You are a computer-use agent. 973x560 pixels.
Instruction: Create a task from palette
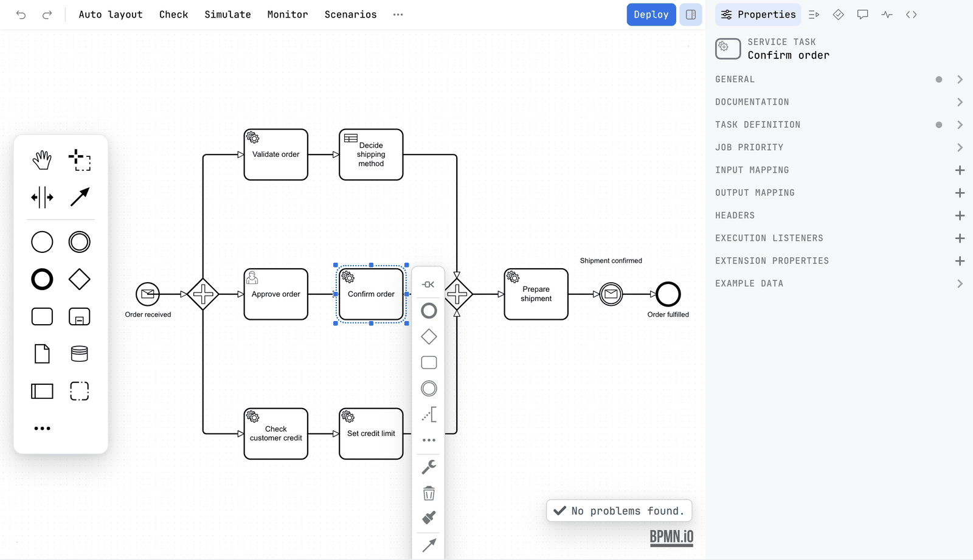click(42, 317)
